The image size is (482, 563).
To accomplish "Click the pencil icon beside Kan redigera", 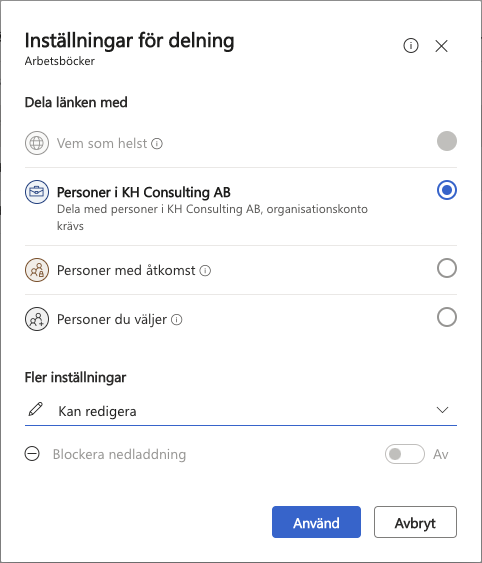I will point(36,409).
